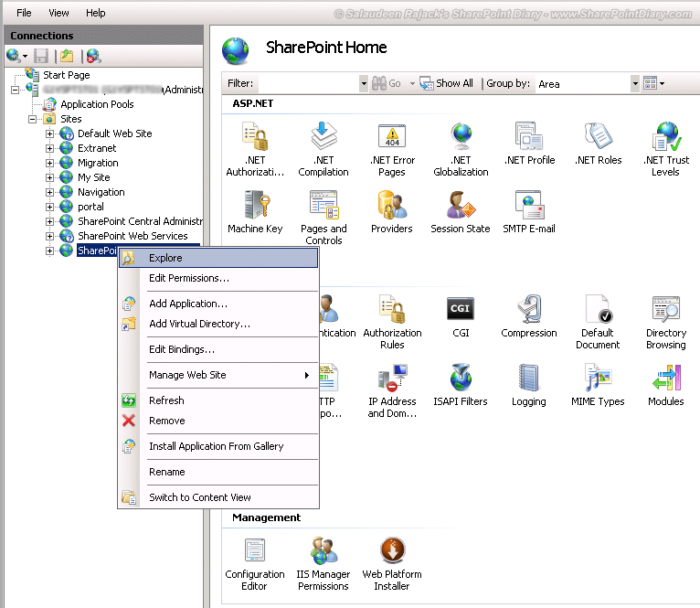Image resolution: width=700 pixels, height=608 pixels.
Task: Open Configuration Editor
Action: click(x=254, y=564)
